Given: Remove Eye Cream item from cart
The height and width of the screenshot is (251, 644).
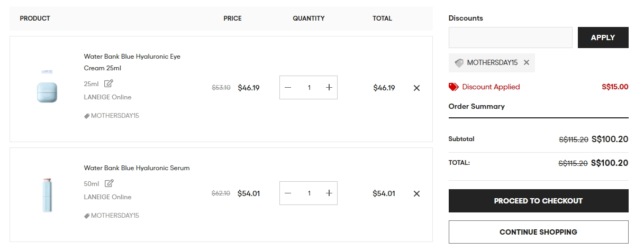Looking at the screenshot, I should click(416, 88).
